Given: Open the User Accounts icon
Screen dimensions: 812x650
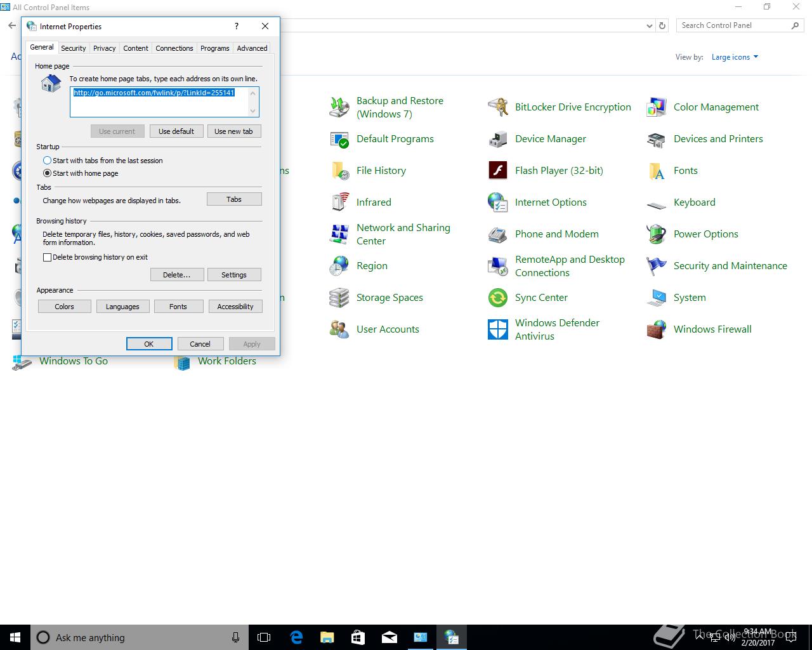Looking at the screenshot, I should point(339,329).
